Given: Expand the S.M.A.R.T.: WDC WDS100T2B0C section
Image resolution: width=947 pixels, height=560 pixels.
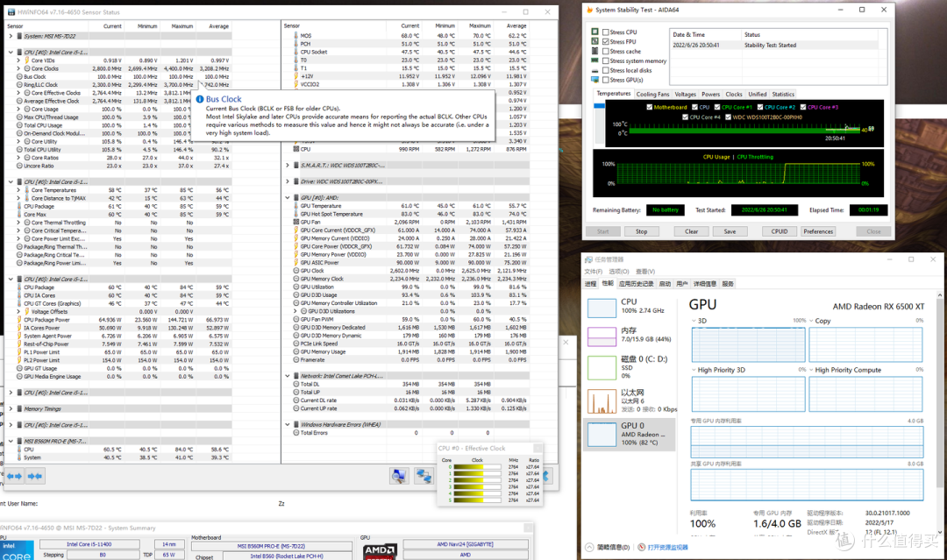Looking at the screenshot, I should tap(288, 166).
